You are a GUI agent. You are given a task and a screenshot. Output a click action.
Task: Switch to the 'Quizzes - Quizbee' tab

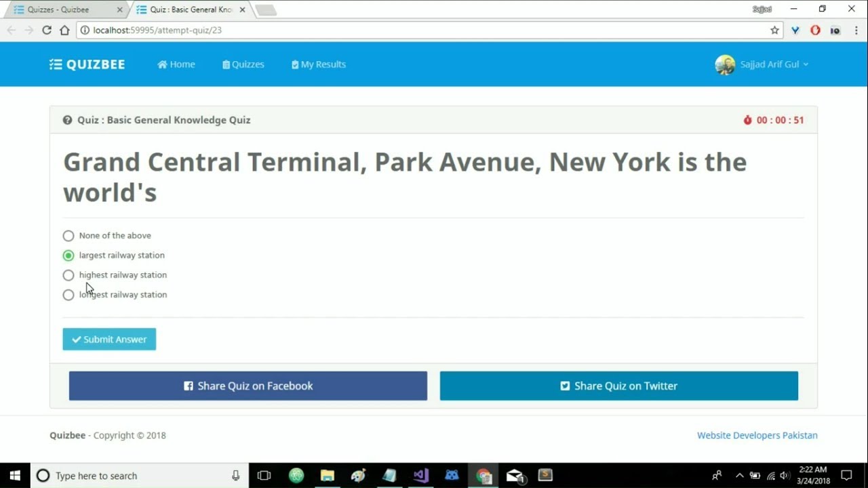coord(66,9)
